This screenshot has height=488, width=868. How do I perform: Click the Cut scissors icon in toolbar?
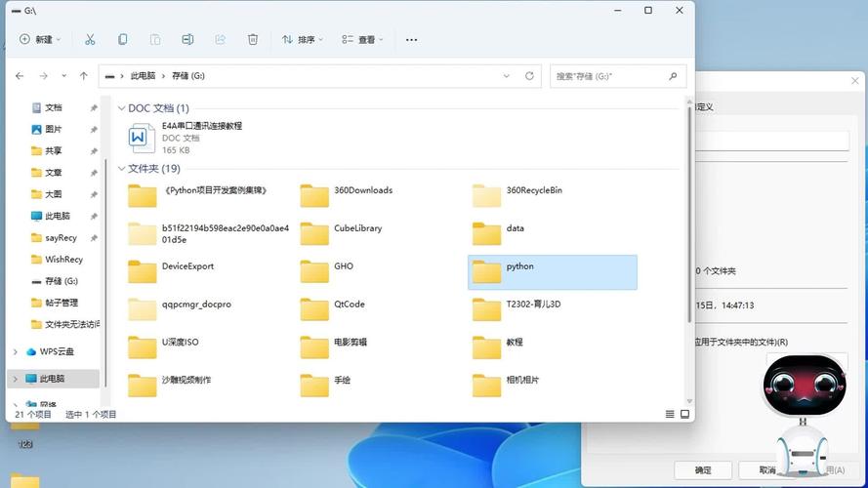(90, 39)
